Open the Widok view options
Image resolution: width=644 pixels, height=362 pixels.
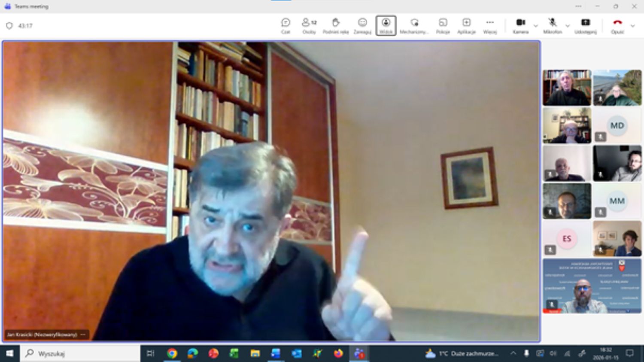click(x=386, y=25)
